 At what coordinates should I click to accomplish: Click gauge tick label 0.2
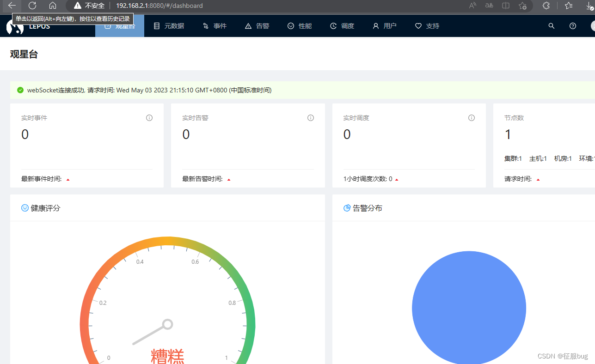[x=103, y=303]
